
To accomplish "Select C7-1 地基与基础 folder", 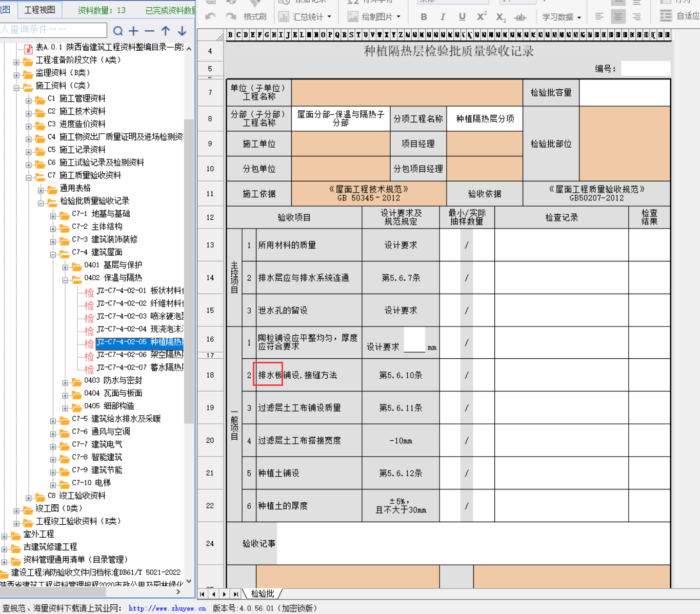I will (101, 214).
